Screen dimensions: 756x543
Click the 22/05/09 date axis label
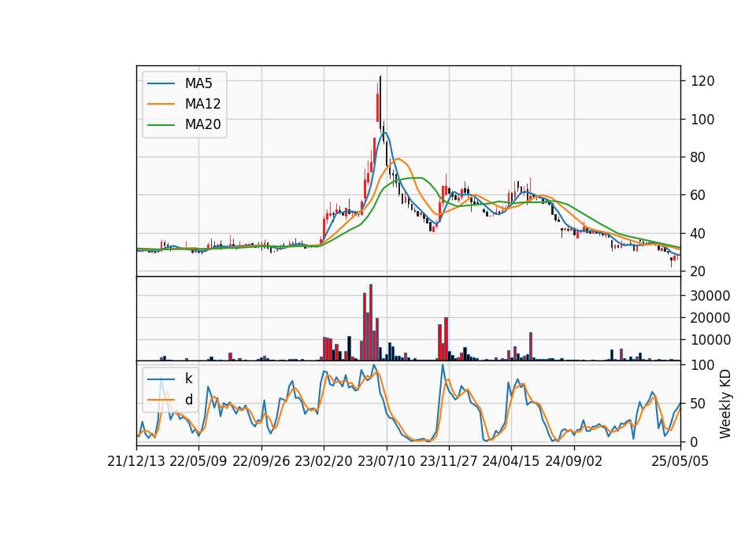198,461
